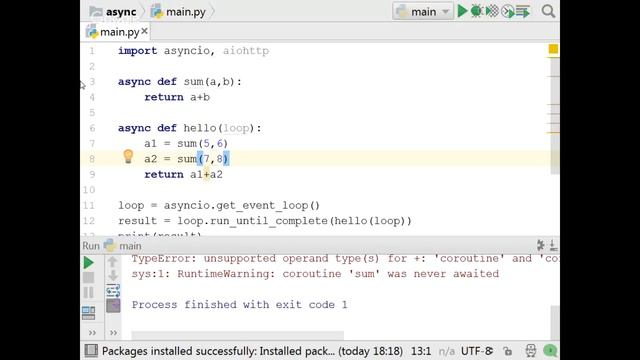Click the async folder breadcrumb
The width and height of the screenshot is (640, 360).
pos(113,12)
